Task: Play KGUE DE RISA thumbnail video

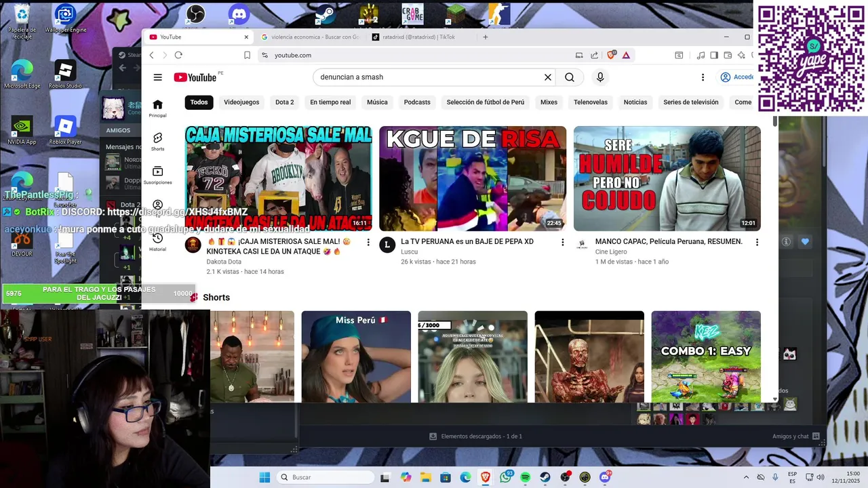Action: (473, 178)
